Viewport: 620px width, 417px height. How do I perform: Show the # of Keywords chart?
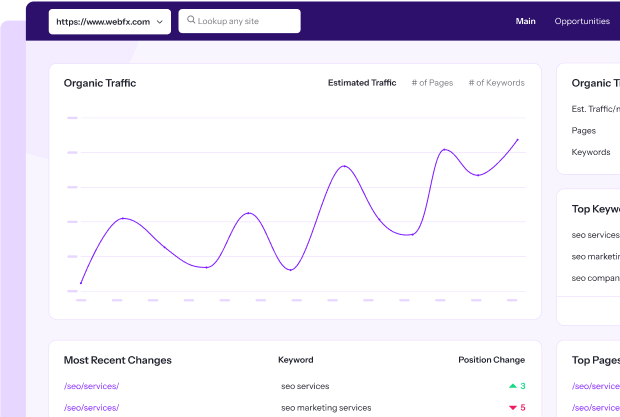(x=496, y=83)
